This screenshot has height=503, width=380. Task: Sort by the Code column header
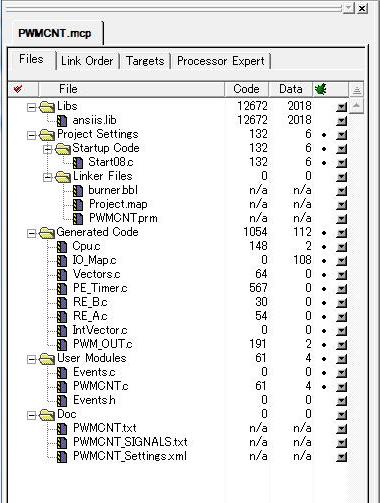pos(246,89)
